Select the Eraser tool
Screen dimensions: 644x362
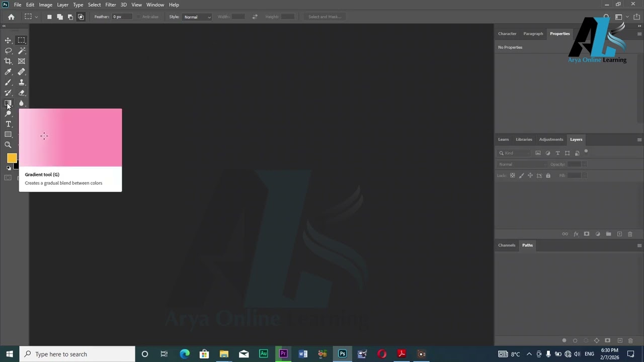(x=22, y=93)
